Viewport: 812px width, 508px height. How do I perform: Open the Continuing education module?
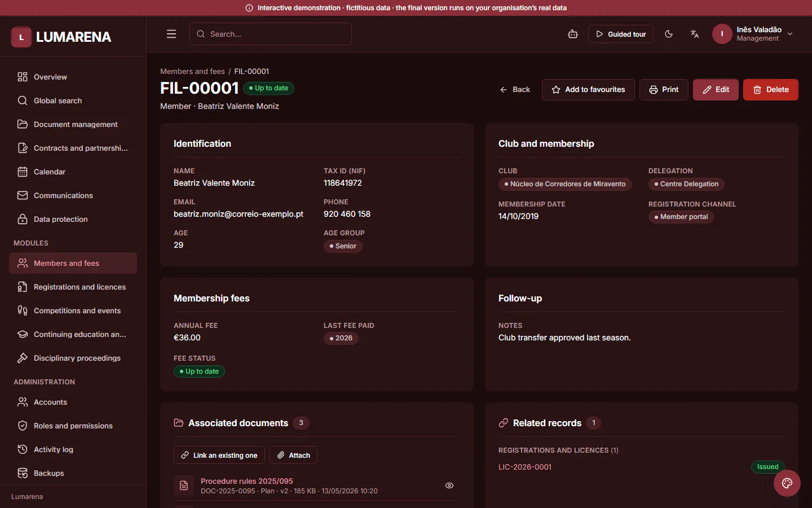click(73, 334)
